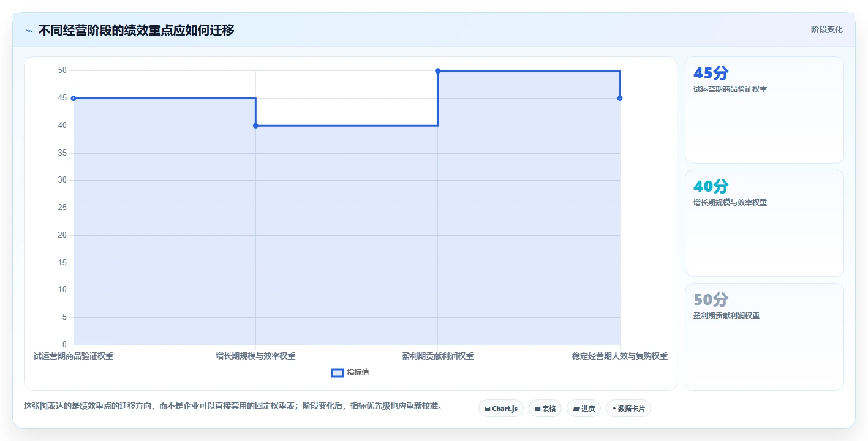
Task: Open the 45分 试运营期商品验证权重 card
Action: coord(764,110)
